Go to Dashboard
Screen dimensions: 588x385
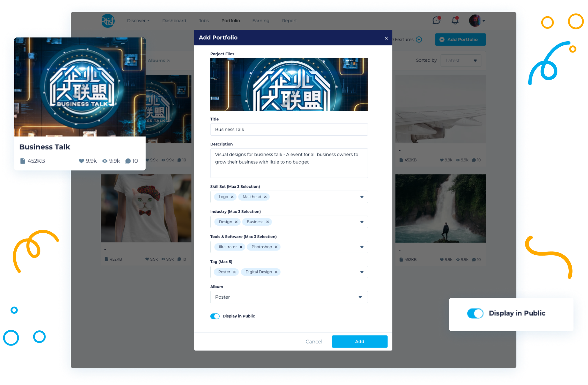tap(174, 21)
